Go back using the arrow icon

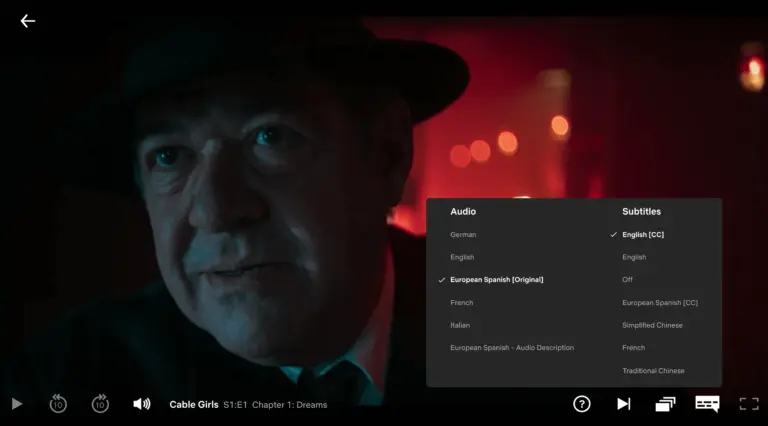tap(27, 21)
